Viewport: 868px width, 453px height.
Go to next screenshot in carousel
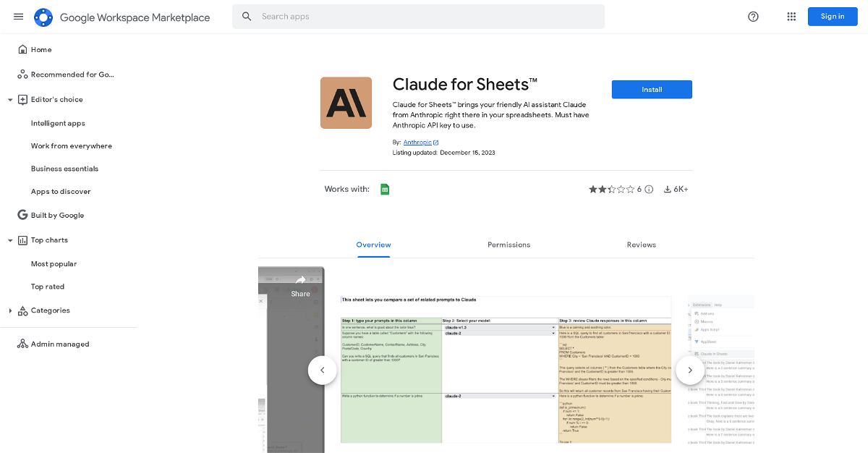(x=689, y=371)
